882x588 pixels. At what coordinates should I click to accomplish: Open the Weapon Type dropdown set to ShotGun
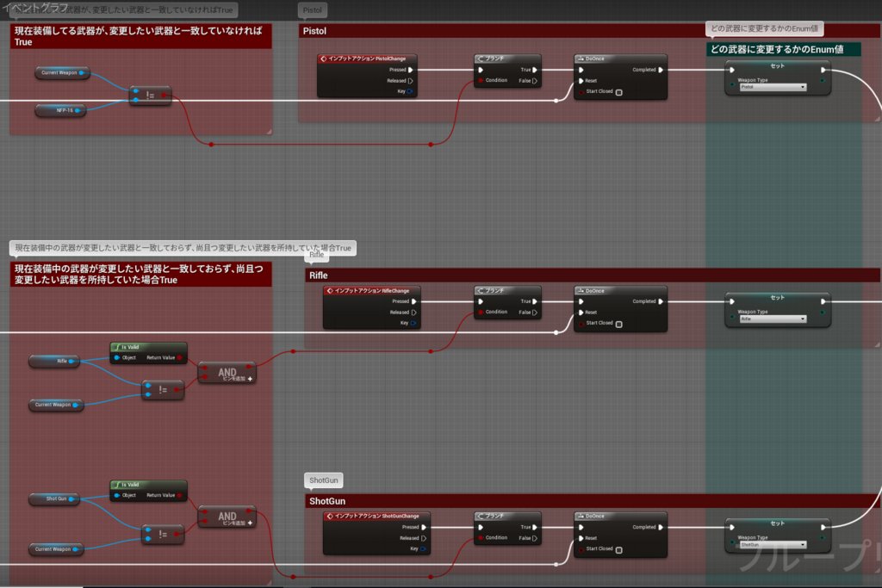(x=773, y=545)
